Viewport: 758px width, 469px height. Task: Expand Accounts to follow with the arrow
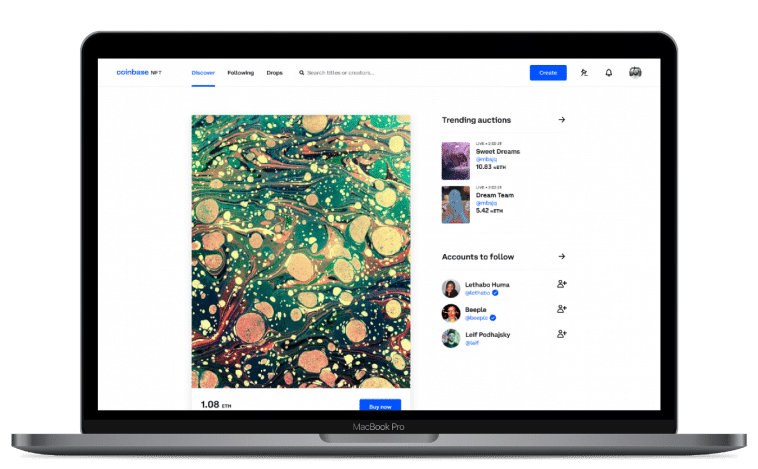click(562, 257)
